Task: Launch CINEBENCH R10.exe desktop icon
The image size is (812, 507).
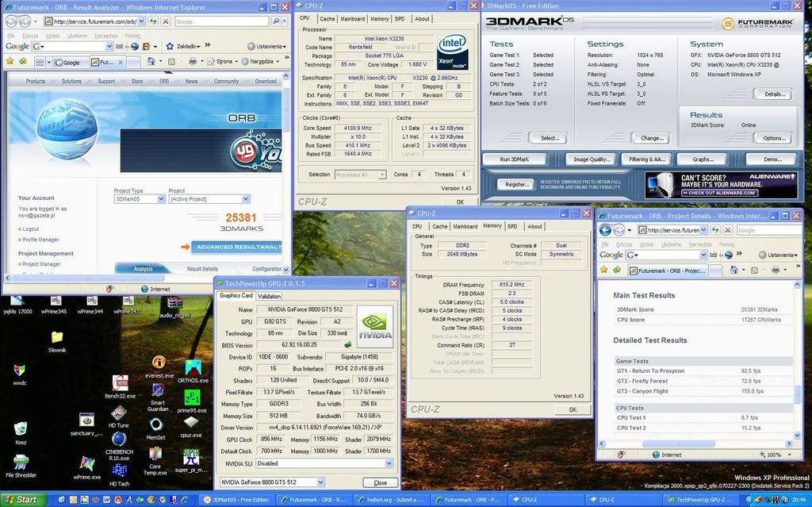Action: click(x=119, y=446)
